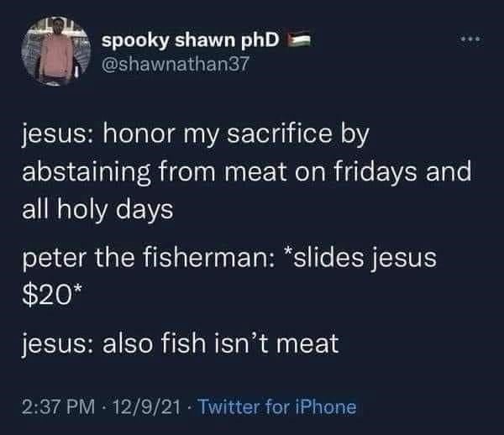
Task: Open spooky shawn's profile picture
Action: (x=56, y=52)
